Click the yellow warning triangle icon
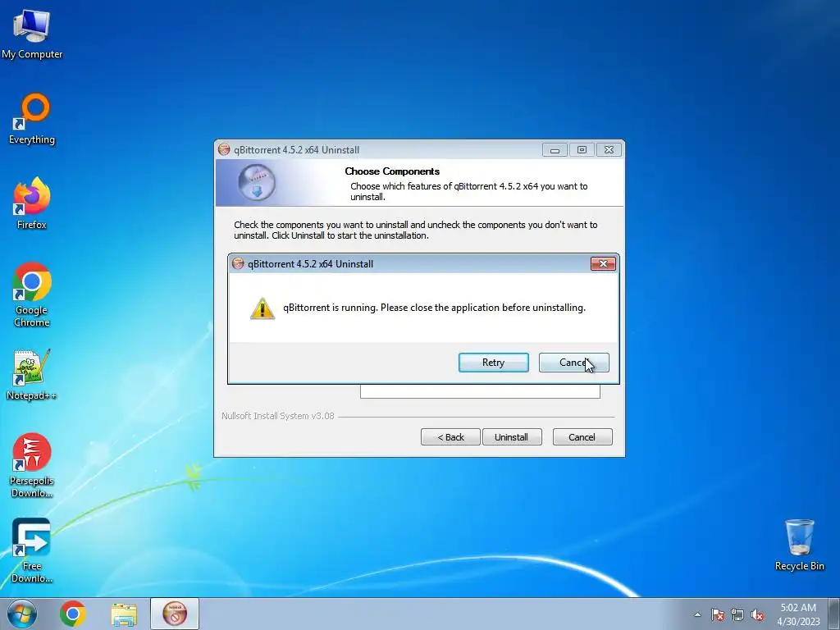The height and width of the screenshot is (630, 840). coord(262,308)
